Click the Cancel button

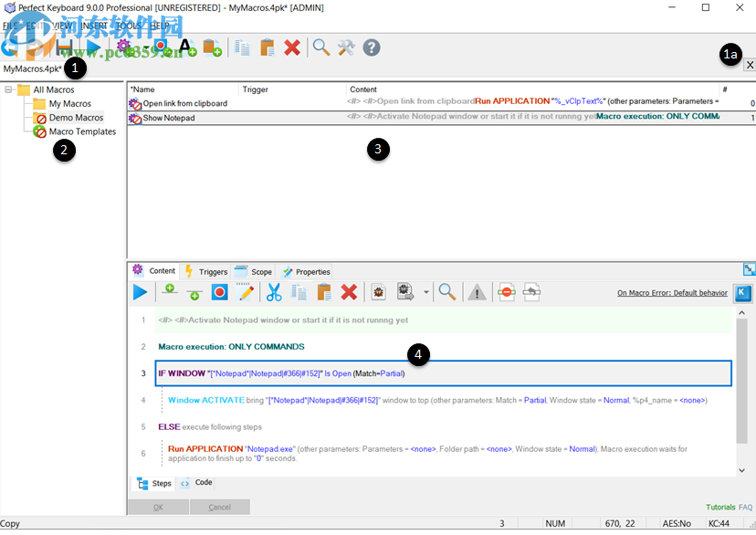220,507
